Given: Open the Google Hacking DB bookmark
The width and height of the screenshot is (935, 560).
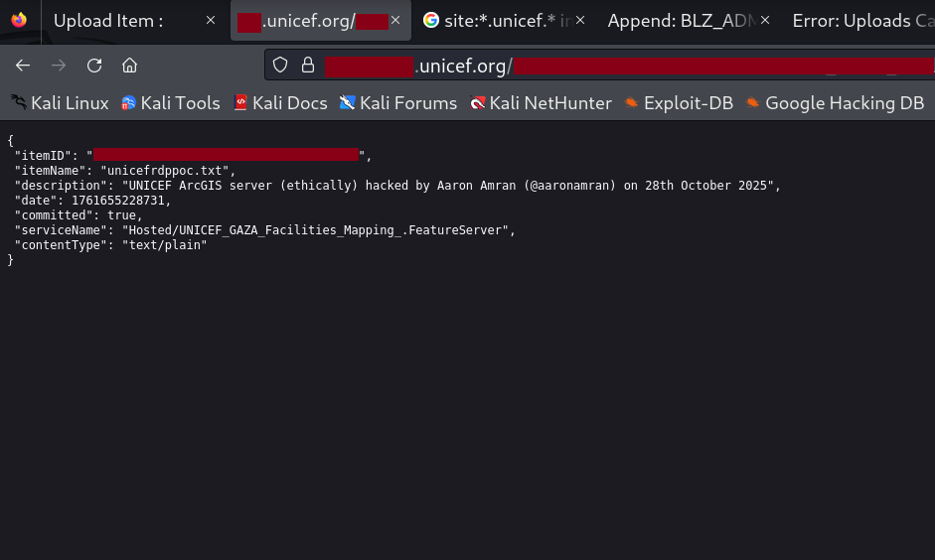Looking at the screenshot, I should pyautogui.click(x=835, y=103).
